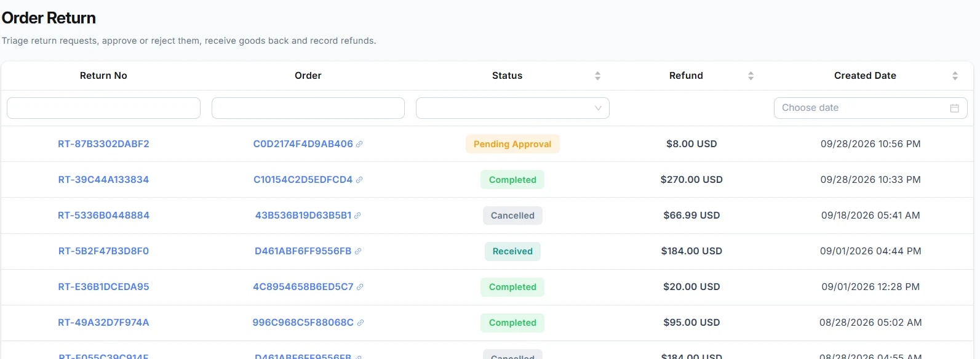Expand the Status filter dropdown
Image resolution: width=980 pixels, height=359 pixels.
pos(512,108)
